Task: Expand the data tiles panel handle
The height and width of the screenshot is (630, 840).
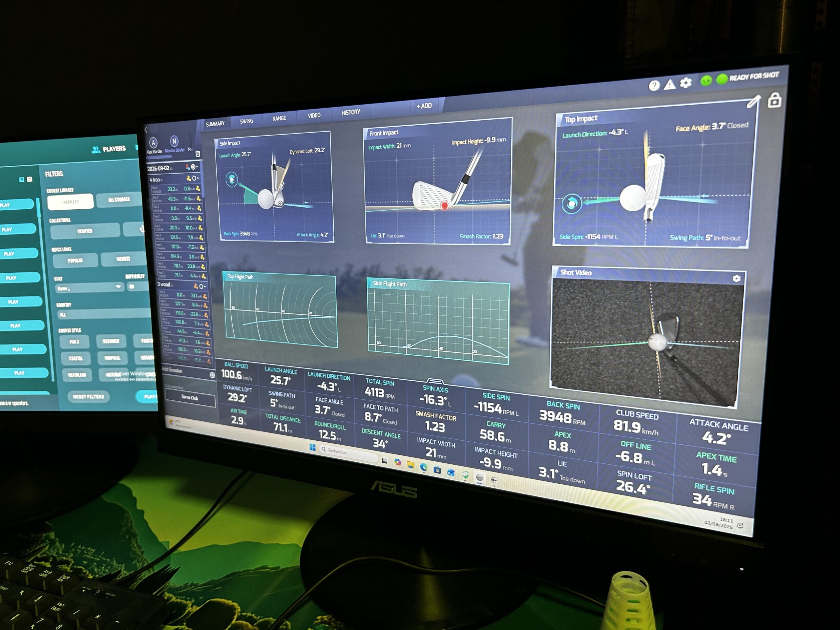Action: coord(435,381)
